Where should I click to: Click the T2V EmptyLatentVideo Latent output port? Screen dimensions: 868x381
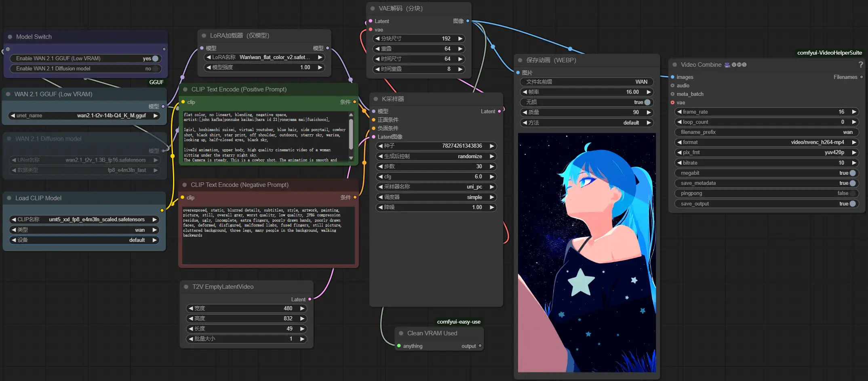coord(310,299)
